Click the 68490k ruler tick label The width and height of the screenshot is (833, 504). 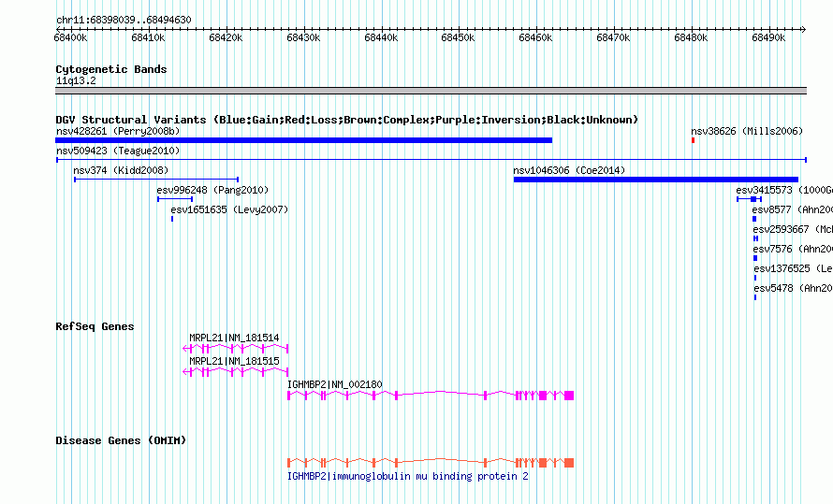[768, 37]
